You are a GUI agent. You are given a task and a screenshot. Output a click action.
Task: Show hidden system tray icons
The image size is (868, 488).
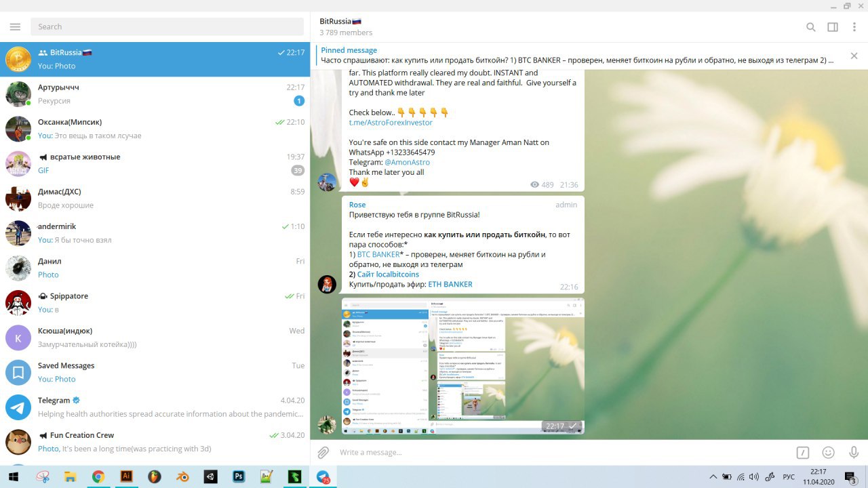[x=713, y=476]
